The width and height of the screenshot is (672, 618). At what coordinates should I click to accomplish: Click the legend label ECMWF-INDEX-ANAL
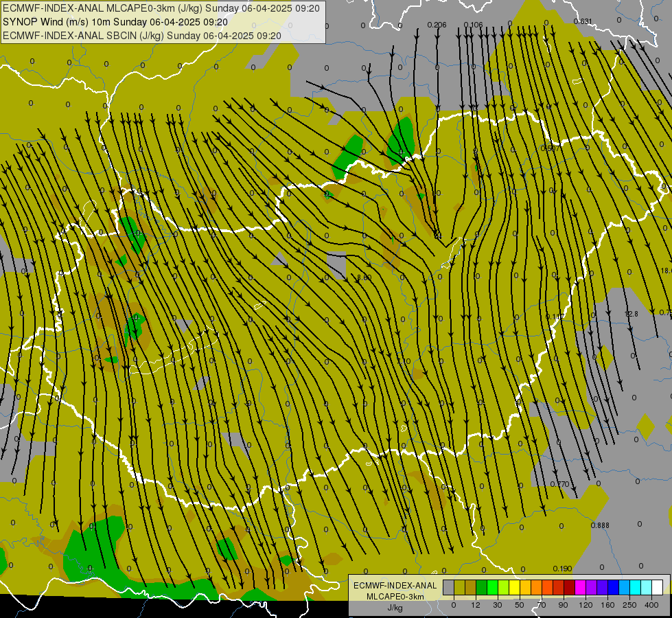point(395,586)
